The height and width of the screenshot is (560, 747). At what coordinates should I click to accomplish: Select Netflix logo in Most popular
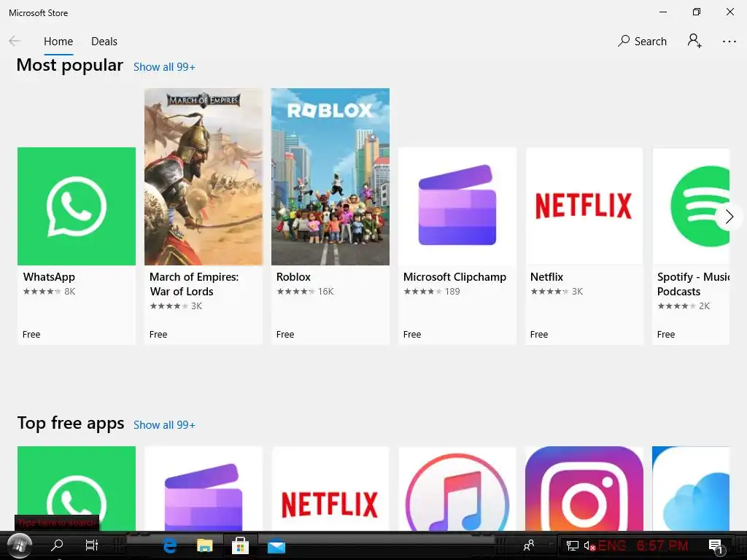pyautogui.click(x=584, y=206)
